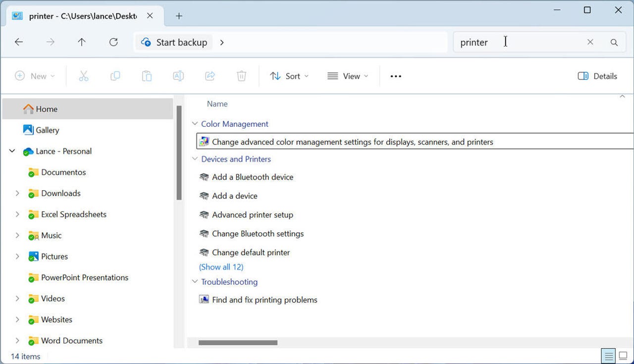Open the Sort dropdown
The height and width of the screenshot is (364, 634).
(289, 76)
